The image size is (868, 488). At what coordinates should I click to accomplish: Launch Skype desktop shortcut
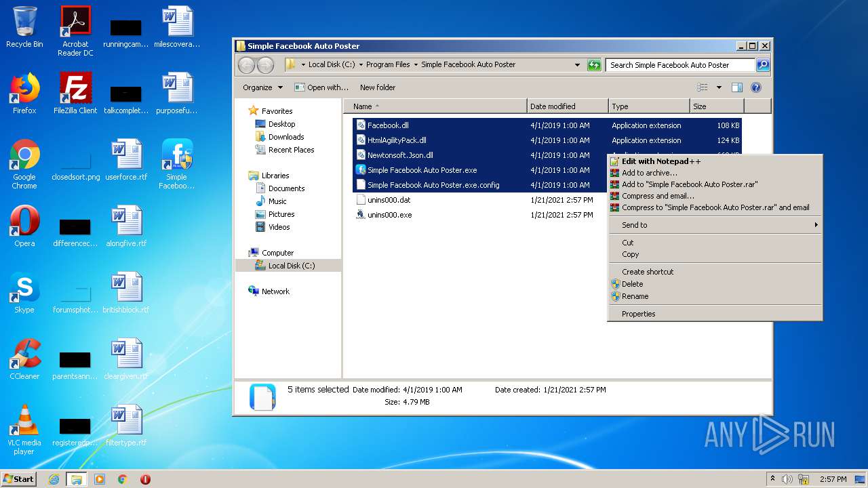coord(24,293)
